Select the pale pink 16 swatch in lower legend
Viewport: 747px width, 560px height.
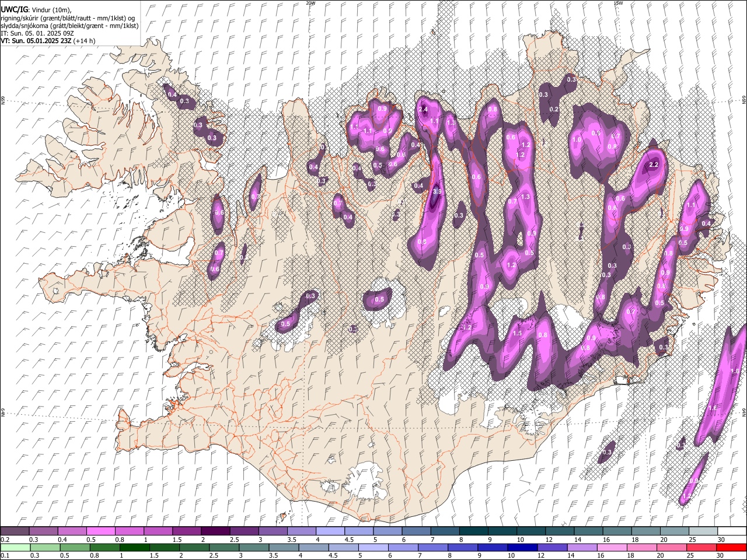(x=612, y=547)
